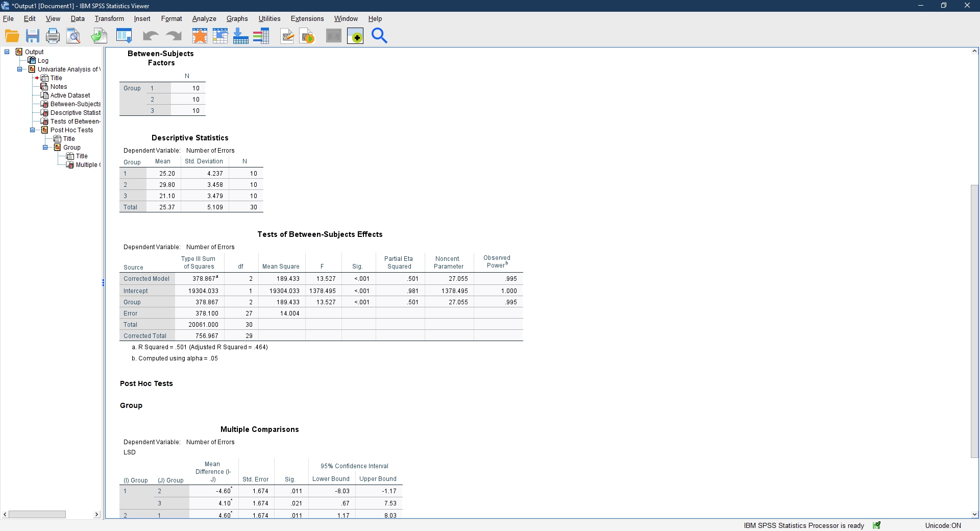Select Between-Subjects outline item
This screenshot has height=531, width=980.
pos(75,104)
